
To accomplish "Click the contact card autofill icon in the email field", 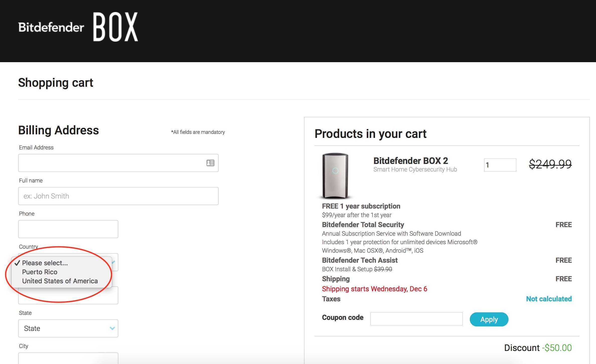I will pyautogui.click(x=210, y=163).
